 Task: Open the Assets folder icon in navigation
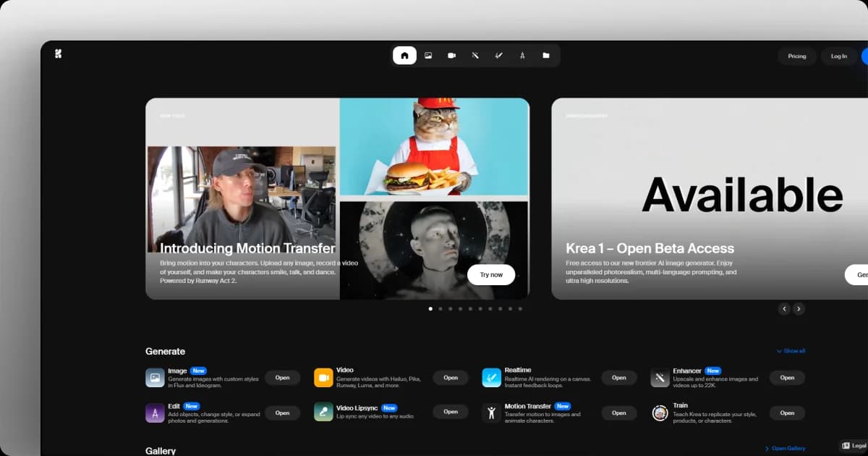click(546, 55)
